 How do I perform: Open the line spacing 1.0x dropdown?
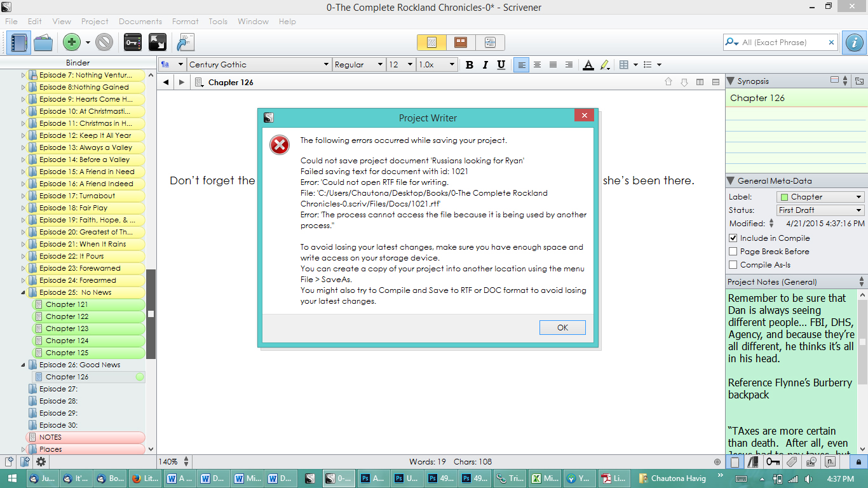(437, 65)
